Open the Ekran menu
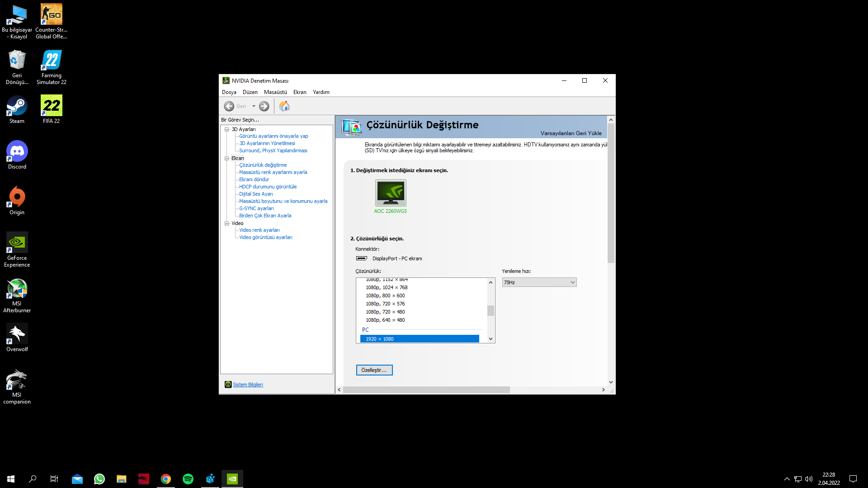The image size is (868, 488). tap(300, 92)
